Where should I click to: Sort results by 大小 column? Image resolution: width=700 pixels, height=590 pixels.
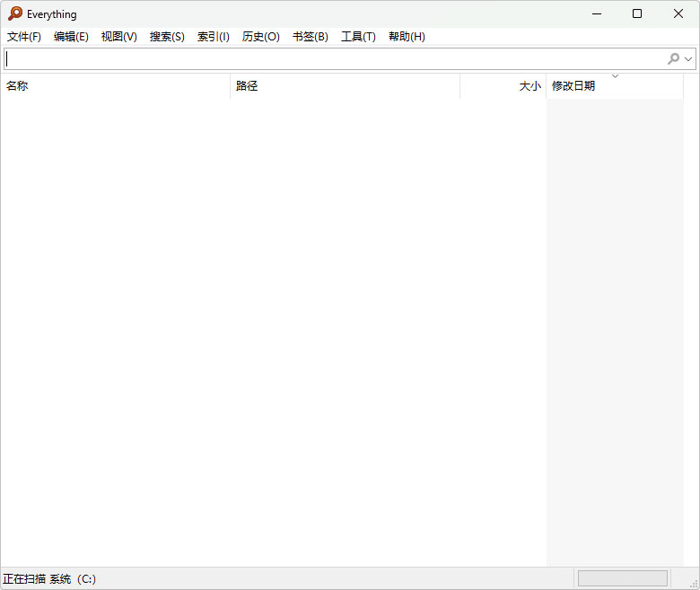click(503, 85)
